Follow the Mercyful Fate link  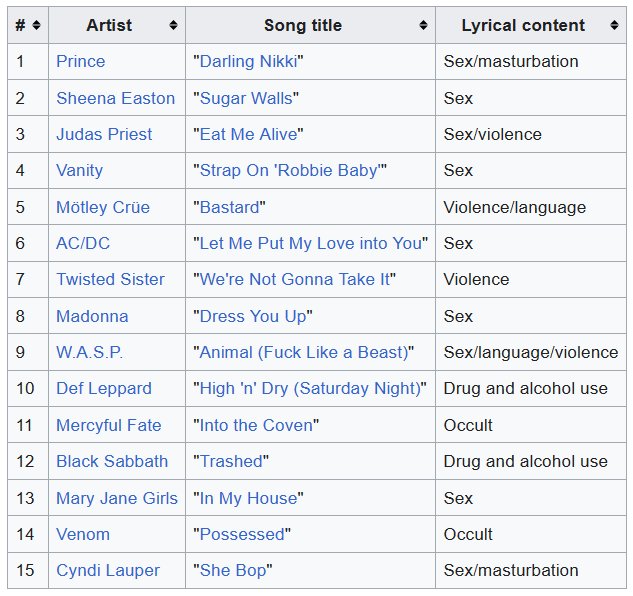pyautogui.click(x=108, y=425)
